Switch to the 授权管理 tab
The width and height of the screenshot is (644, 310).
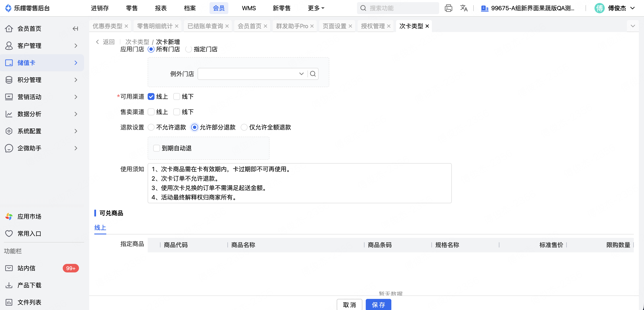(373, 26)
